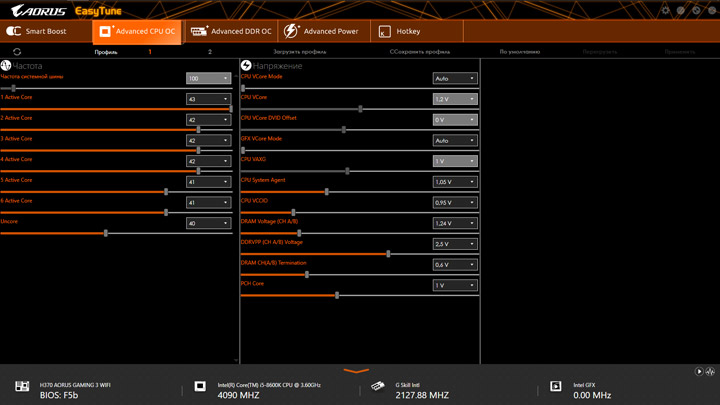Viewport: 720px width, 405px height.
Task: Click the AORUS logo
Action: (39, 11)
